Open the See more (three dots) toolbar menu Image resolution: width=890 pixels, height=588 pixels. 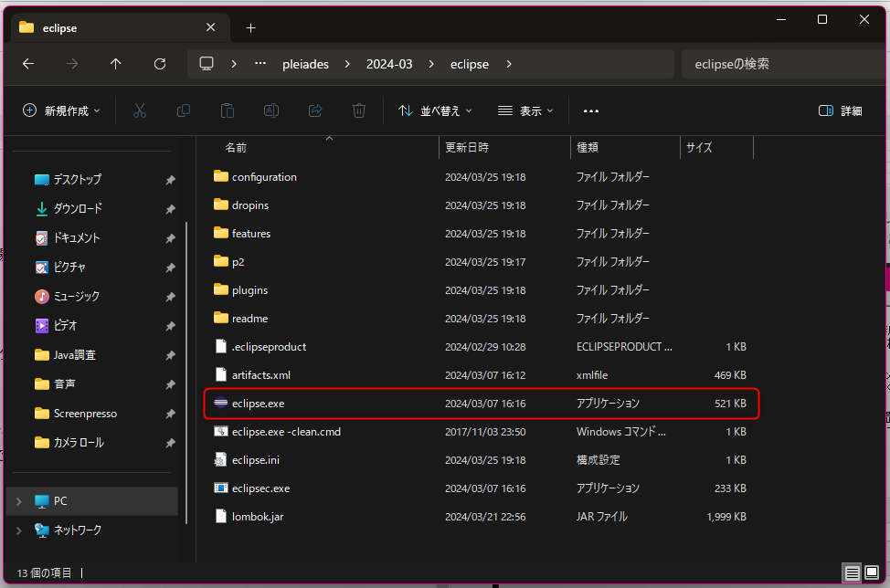(591, 111)
